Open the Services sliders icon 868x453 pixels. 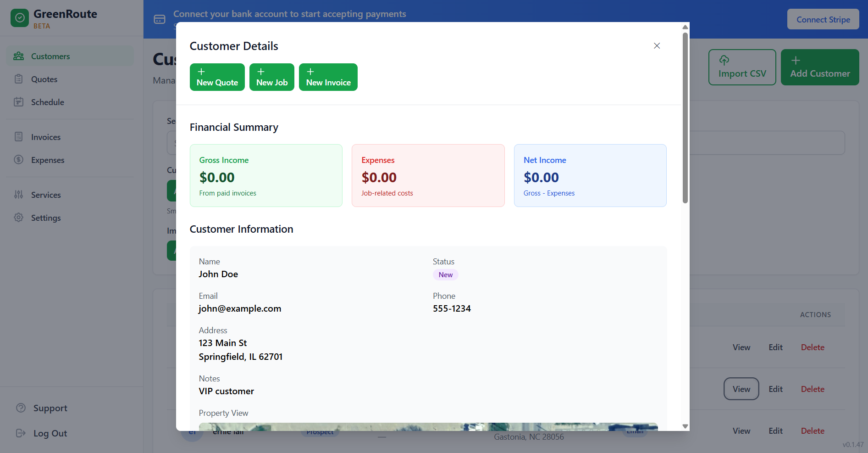point(19,195)
